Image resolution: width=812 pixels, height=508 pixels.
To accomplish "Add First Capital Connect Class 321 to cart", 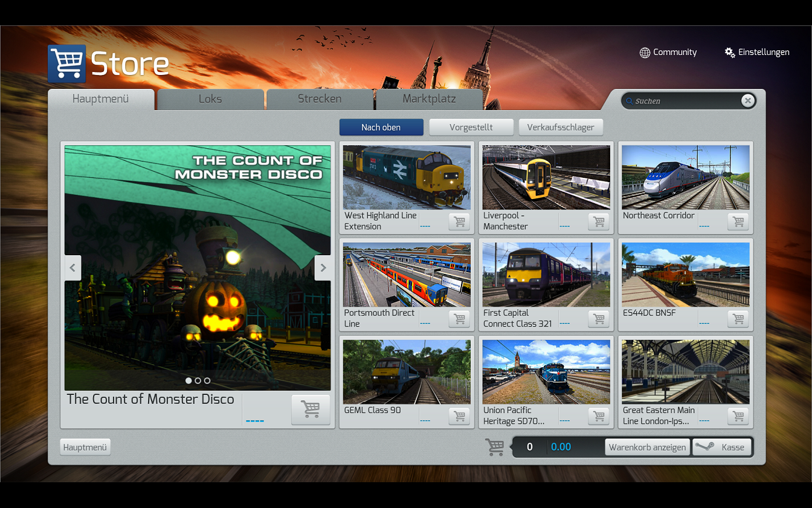I will pos(599,319).
